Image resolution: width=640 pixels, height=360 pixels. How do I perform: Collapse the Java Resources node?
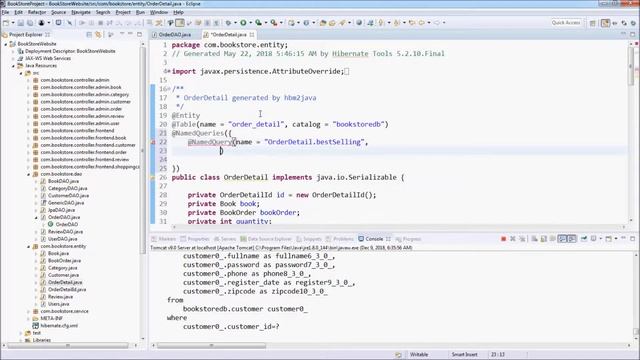pos(13,66)
